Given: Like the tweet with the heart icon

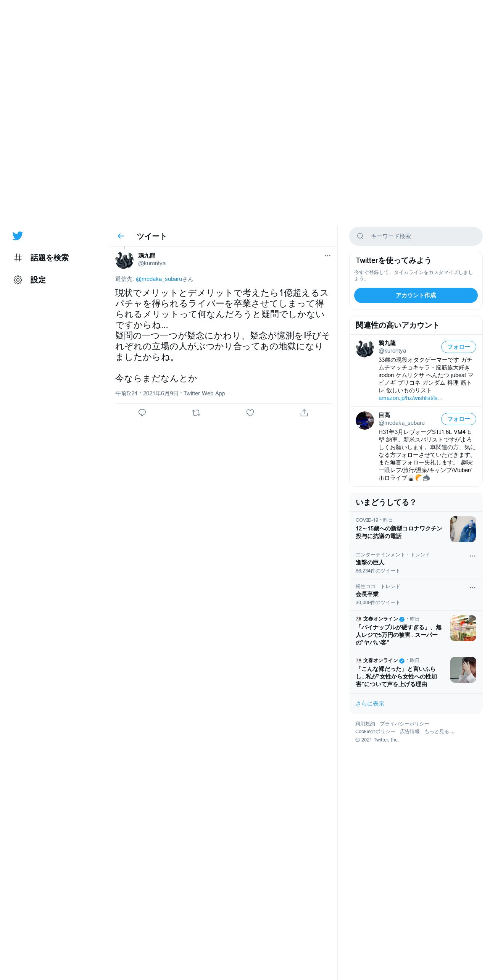Looking at the screenshot, I should tap(250, 413).
